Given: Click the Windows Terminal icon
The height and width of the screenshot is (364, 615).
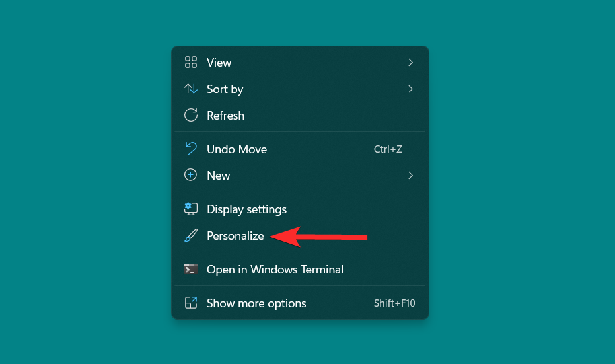Looking at the screenshot, I should (x=191, y=270).
